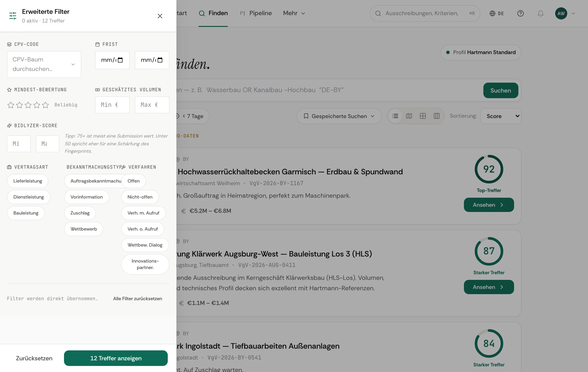Click the < 7 Tage filter chip
588x372 pixels.
coord(192,116)
